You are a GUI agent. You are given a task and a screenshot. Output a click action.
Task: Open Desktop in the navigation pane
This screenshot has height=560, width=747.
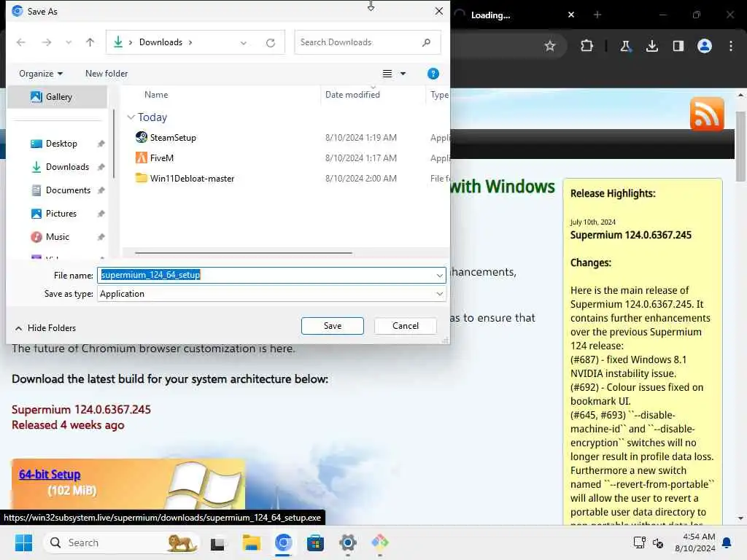point(61,144)
